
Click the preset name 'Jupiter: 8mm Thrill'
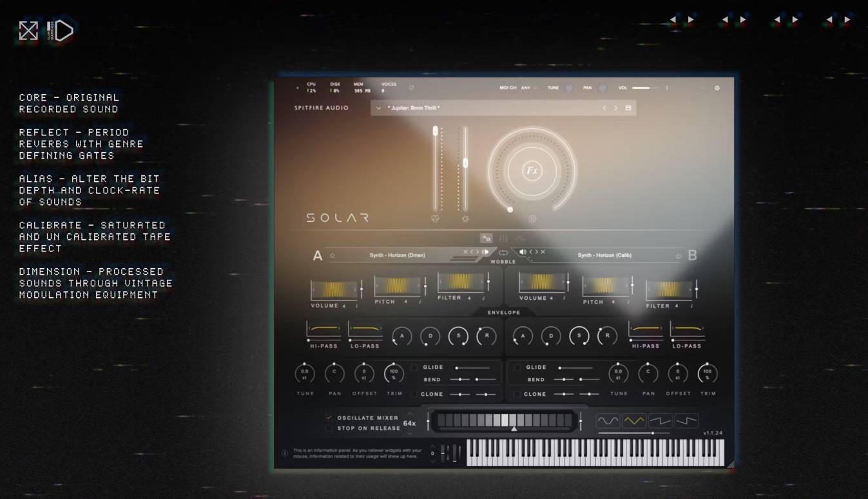tap(414, 108)
